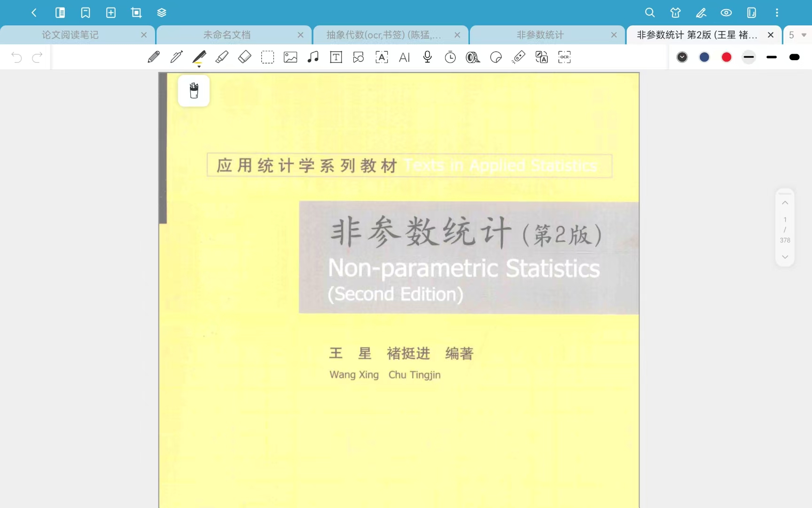This screenshot has height=508, width=812.
Task: Choose the thin stroke width
Action: pyautogui.click(x=749, y=57)
